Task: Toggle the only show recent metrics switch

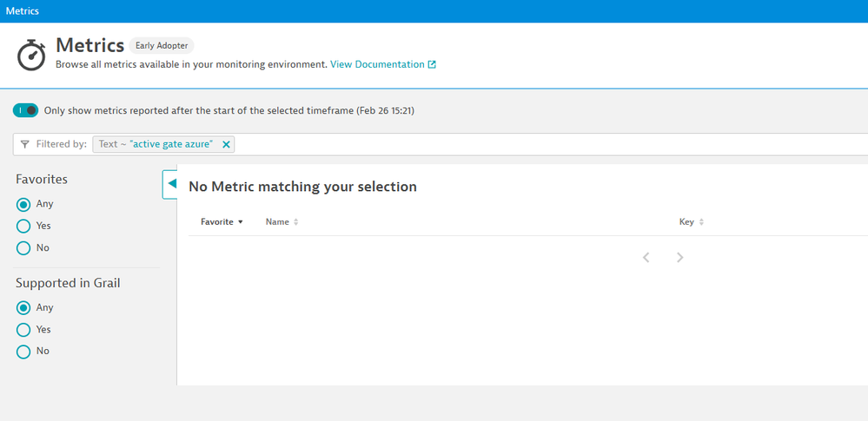Action: 26,110
